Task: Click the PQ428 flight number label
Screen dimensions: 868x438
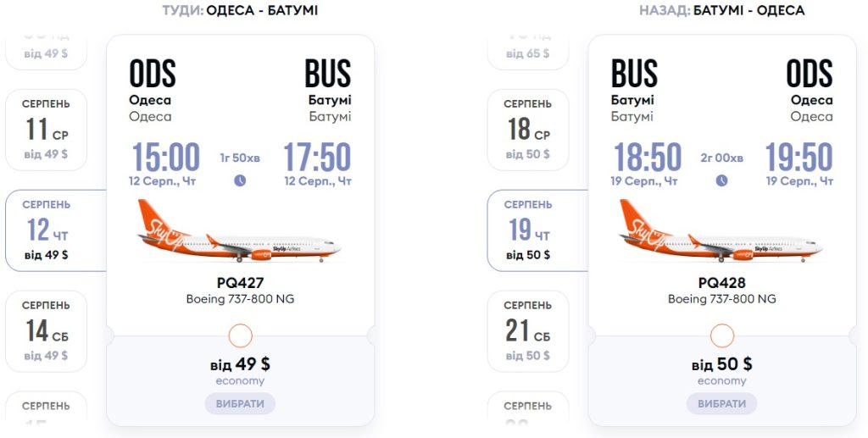Action: pyautogui.click(x=721, y=283)
